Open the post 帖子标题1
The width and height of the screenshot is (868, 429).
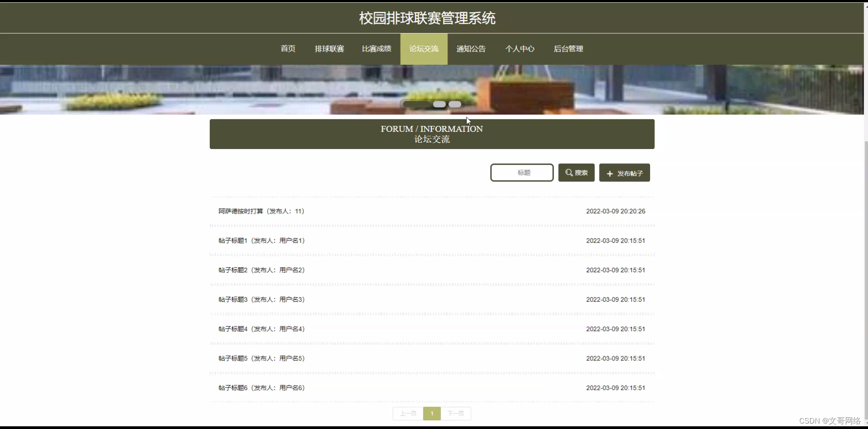click(261, 240)
